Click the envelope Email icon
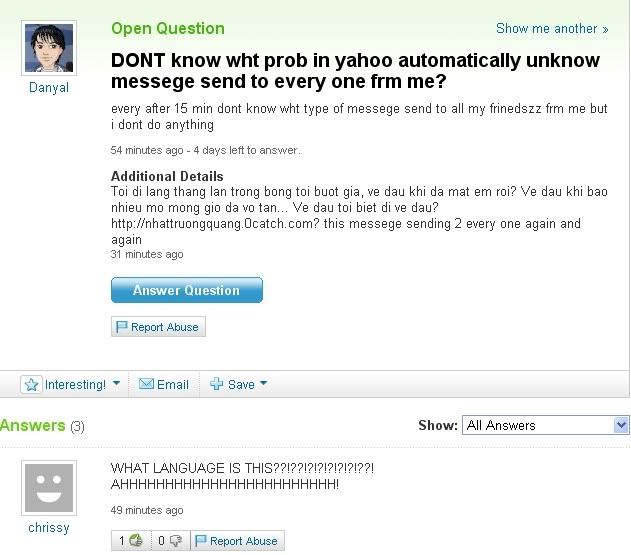The height and width of the screenshot is (555, 631). [146, 384]
